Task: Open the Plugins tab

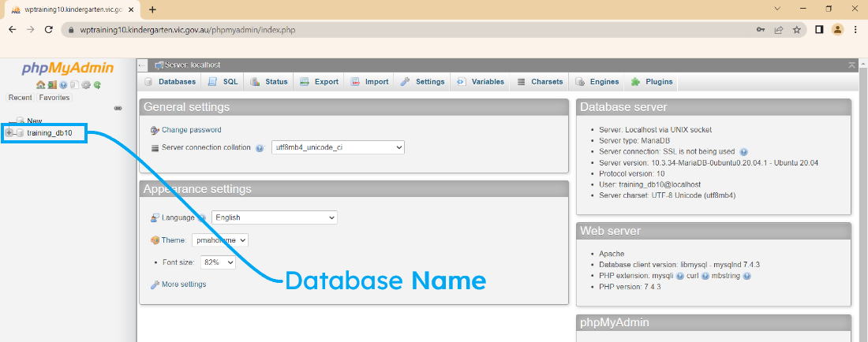Action: coord(652,82)
